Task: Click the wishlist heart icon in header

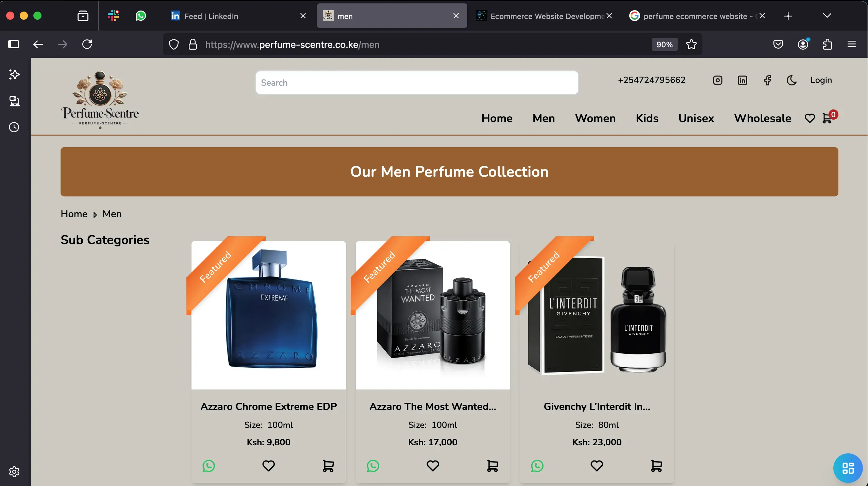Action: tap(809, 118)
